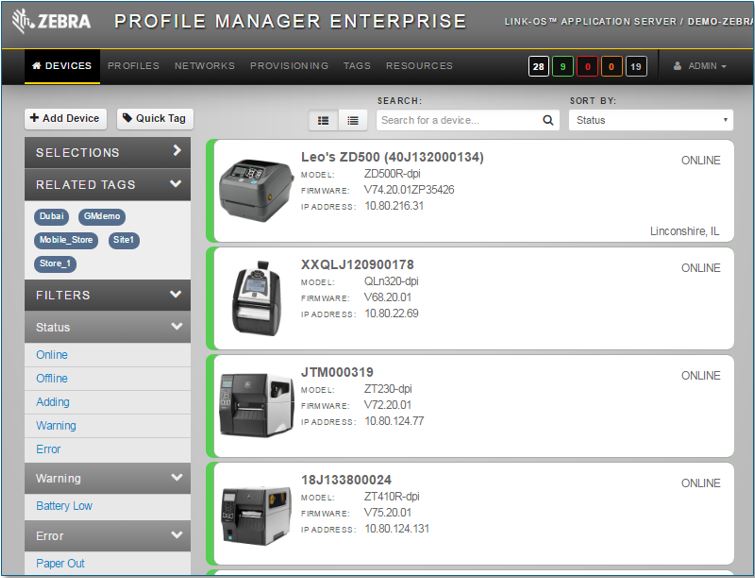Click the total devices counter 28

pos(538,66)
